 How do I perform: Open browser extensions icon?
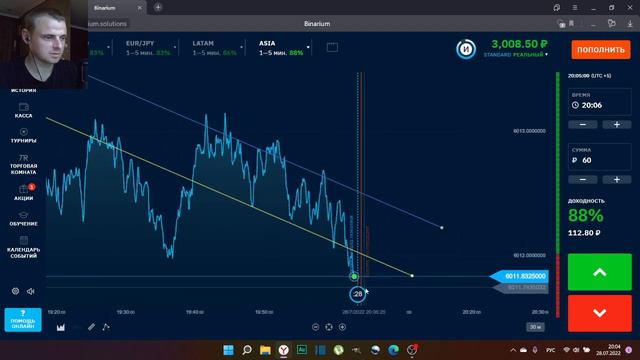(x=611, y=23)
